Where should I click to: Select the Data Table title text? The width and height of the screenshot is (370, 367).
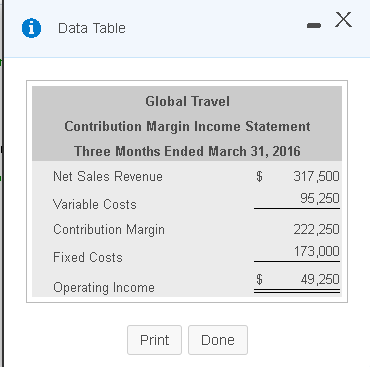[x=92, y=28]
